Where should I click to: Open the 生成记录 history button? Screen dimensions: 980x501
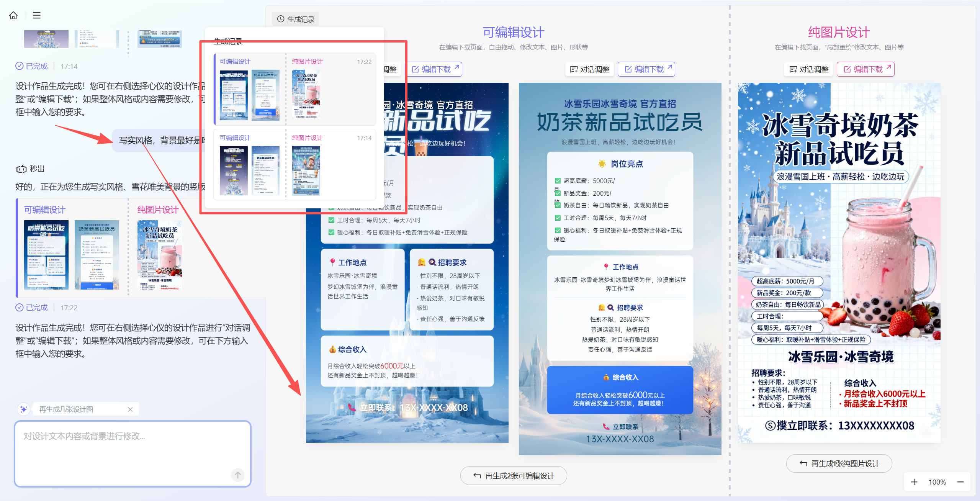point(296,19)
